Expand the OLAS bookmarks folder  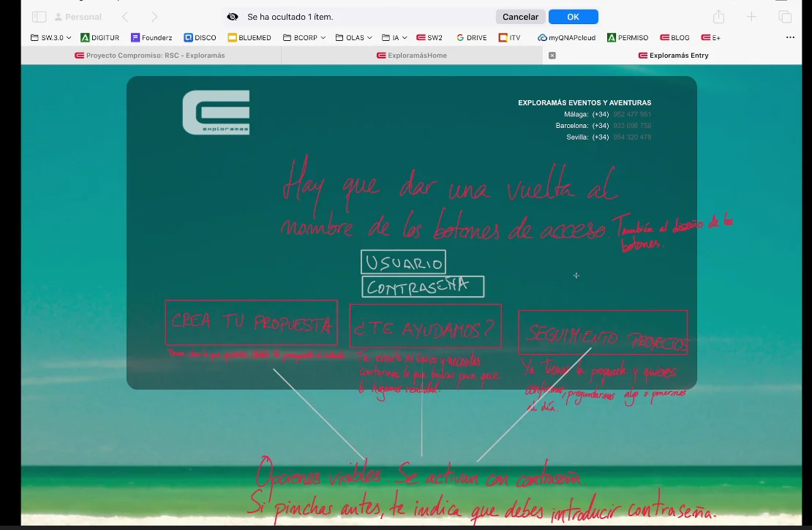tap(354, 37)
